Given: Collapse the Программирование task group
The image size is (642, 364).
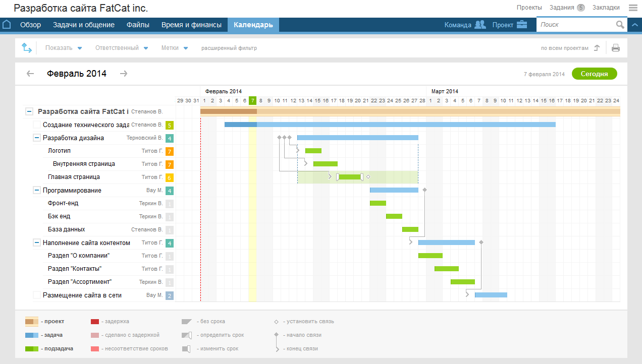Looking at the screenshot, I should 37,190.
